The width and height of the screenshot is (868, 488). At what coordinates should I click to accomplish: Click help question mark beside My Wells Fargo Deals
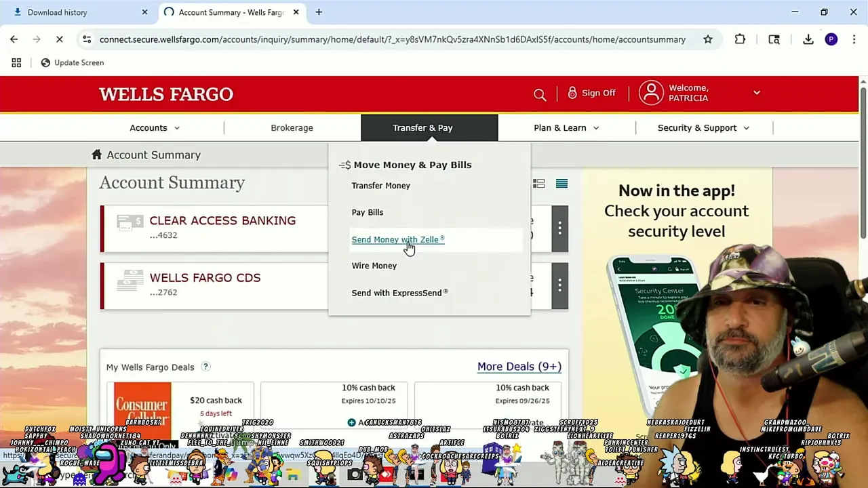click(205, 367)
